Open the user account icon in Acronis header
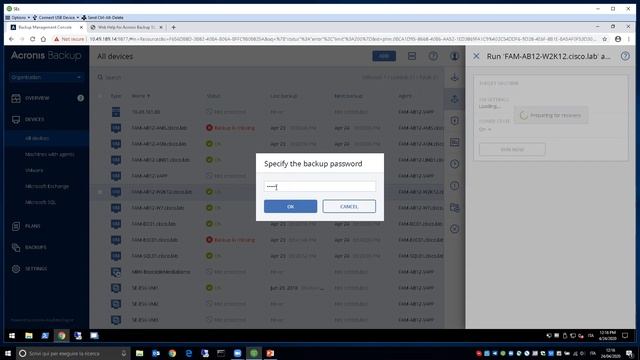640x360 pixels. 454,56
